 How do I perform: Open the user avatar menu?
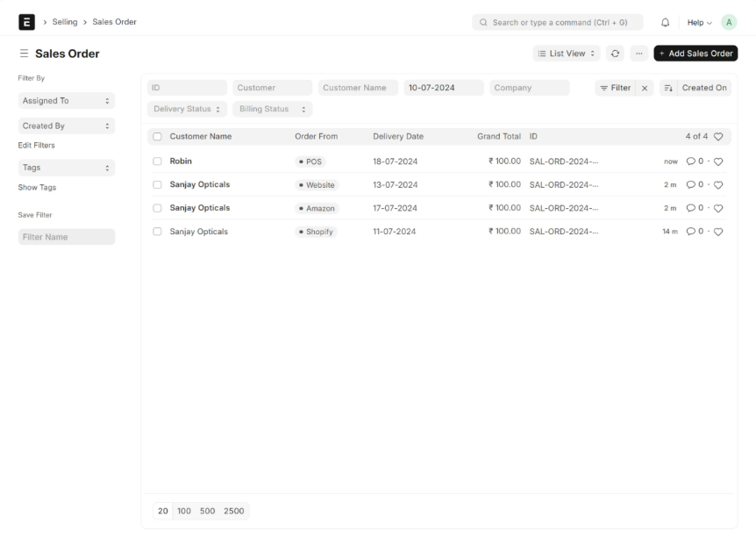click(729, 22)
